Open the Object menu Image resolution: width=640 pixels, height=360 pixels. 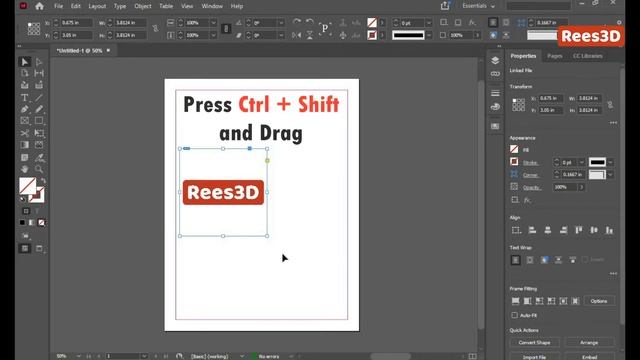[x=142, y=6]
